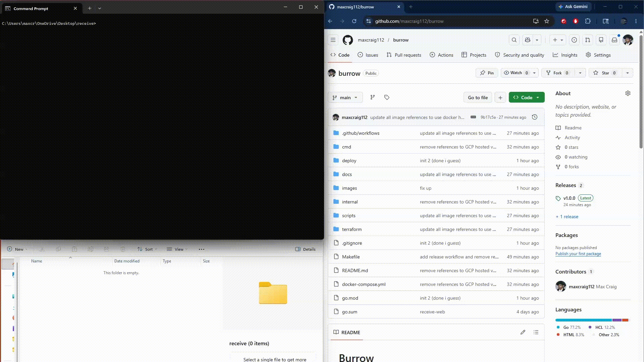Expand the Fork options arrow
Screen dimensions: 644x362
(x=580, y=73)
